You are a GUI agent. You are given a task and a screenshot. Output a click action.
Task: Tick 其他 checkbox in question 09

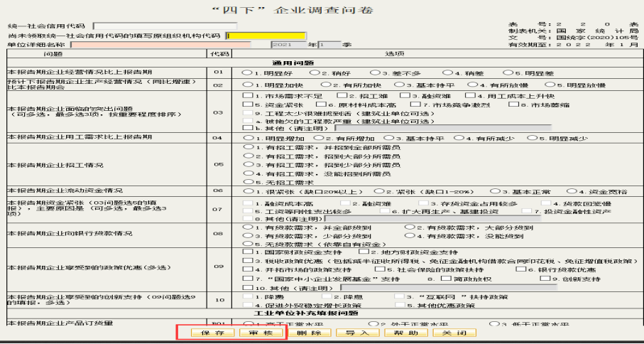click(247, 287)
